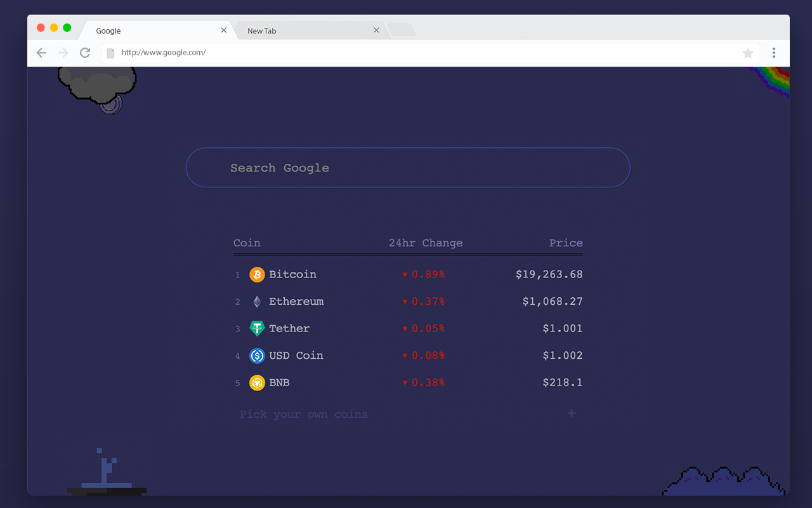Image resolution: width=812 pixels, height=508 pixels.
Task: Click the address bar URL http://www.google.com/
Action: pos(164,53)
